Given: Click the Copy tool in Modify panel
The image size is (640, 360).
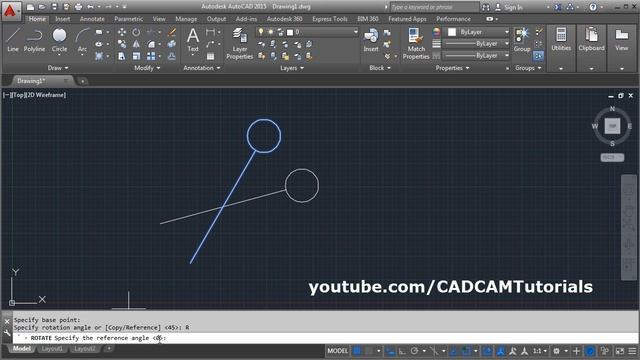Looking at the screenshot, I should pyautogui.click(x=122, y=44).
